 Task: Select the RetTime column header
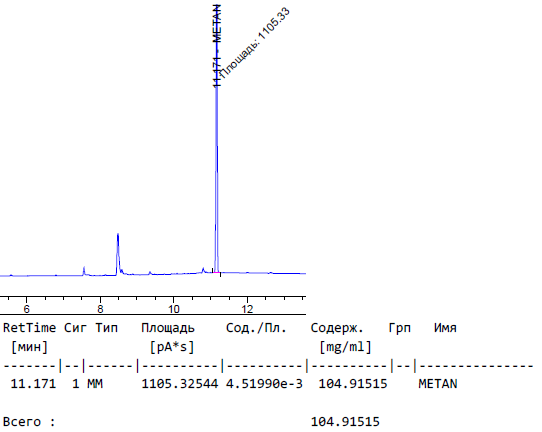30,328
